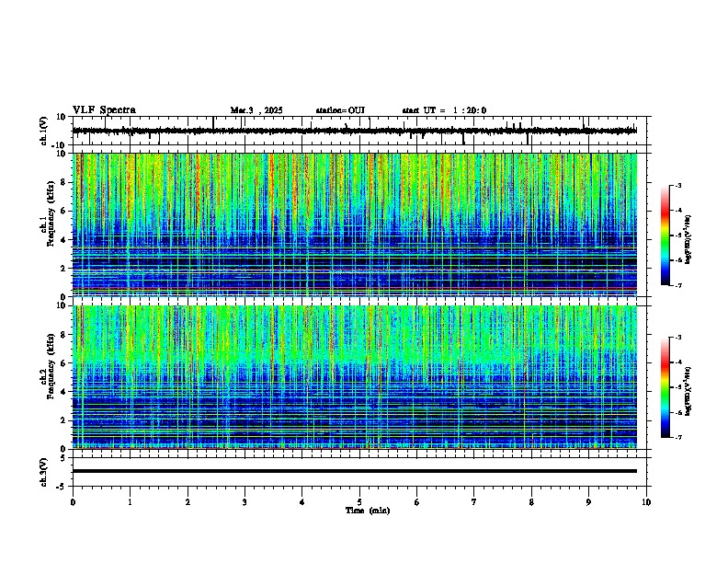The width and height of the screenshot is (728, 563).
Task: Click the "4" kHz tick of ch.1 spectrogram
Action: coord(64,240)
